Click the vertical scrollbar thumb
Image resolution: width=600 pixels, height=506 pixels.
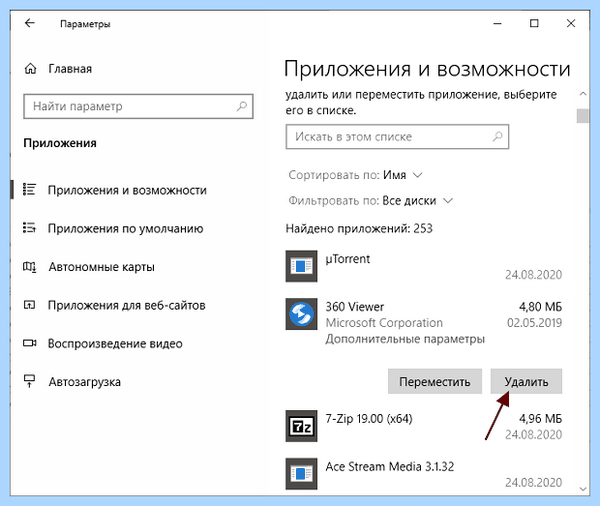click(582, 116)
